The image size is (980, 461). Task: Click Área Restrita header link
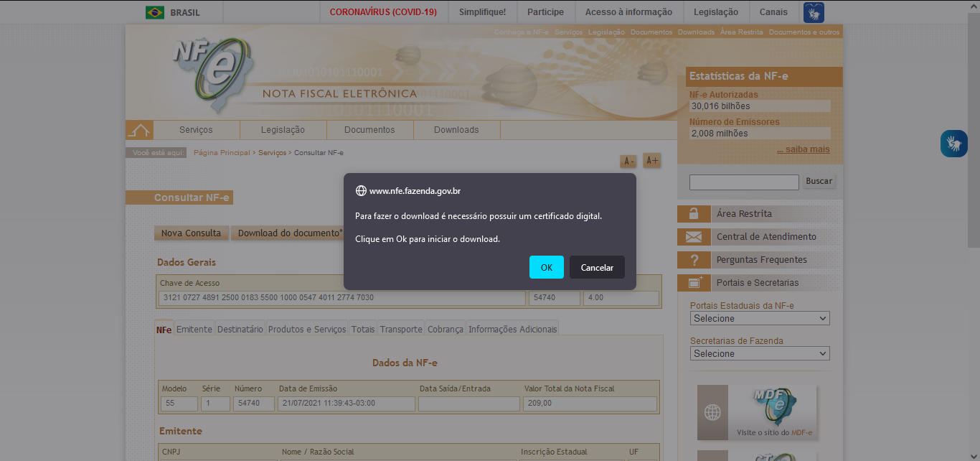742,32
